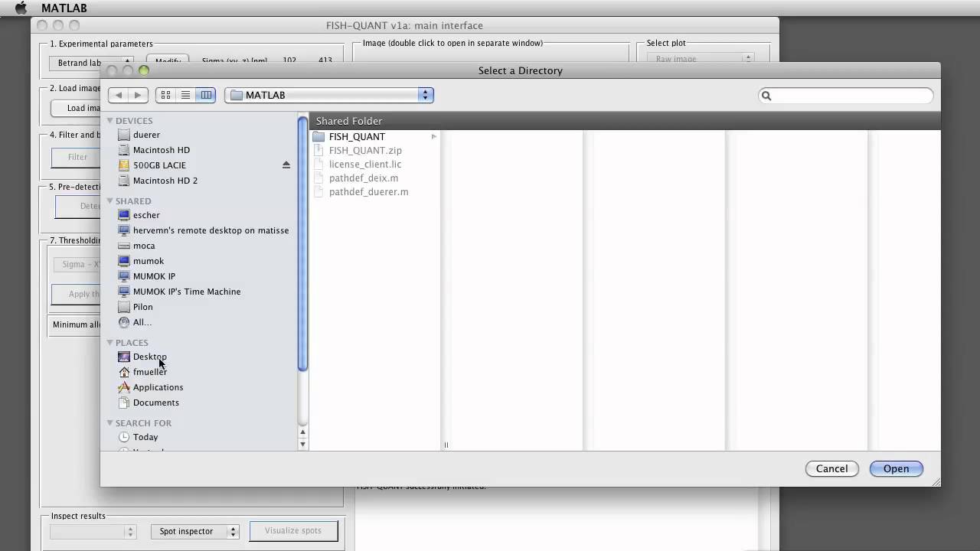Click Load image button in FISH-QUANT
This screenshot has height=551, width=980.
77,108
